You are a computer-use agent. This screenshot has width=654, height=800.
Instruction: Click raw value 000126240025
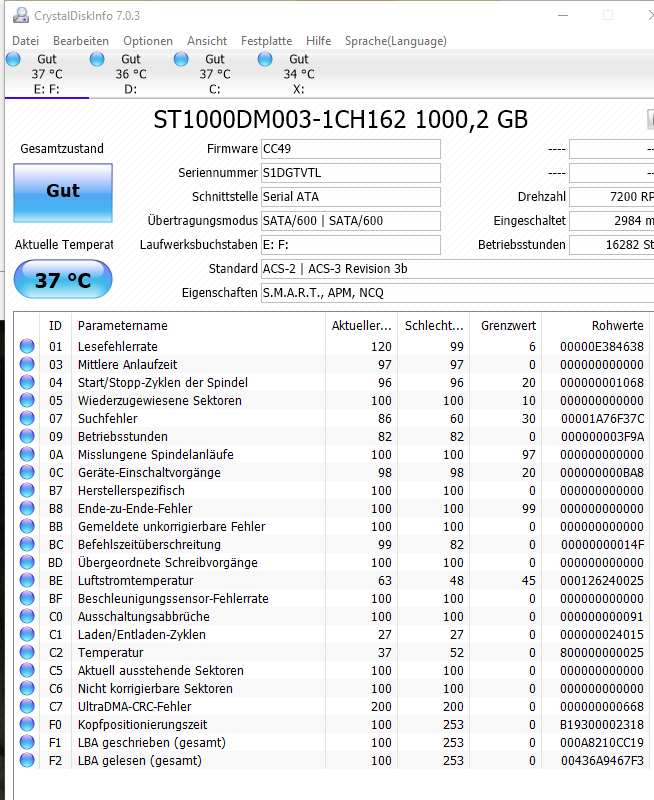(x=602, y=581)
